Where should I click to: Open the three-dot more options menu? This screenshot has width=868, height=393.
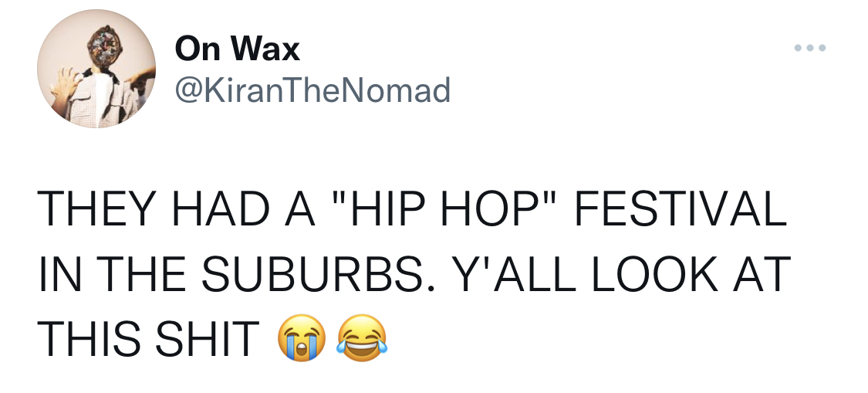(810, 48)
